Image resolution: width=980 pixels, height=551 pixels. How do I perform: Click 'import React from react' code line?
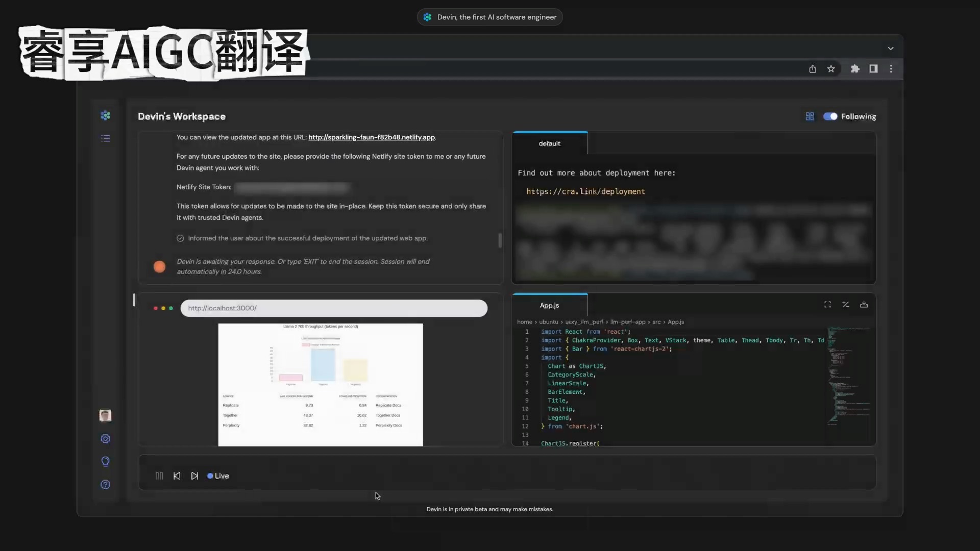(586, 332)
